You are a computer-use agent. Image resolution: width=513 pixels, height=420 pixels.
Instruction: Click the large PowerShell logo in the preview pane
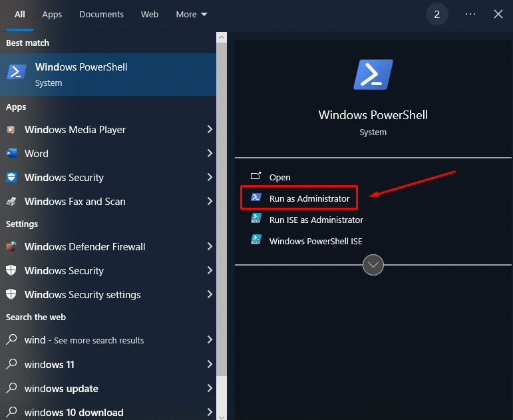[x=373, y=75]
